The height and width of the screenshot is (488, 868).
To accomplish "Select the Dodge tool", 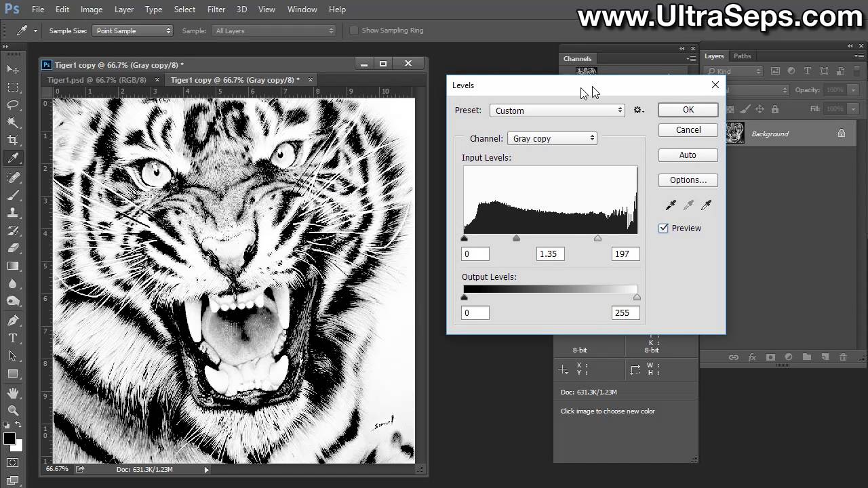I will click(13, 301).
